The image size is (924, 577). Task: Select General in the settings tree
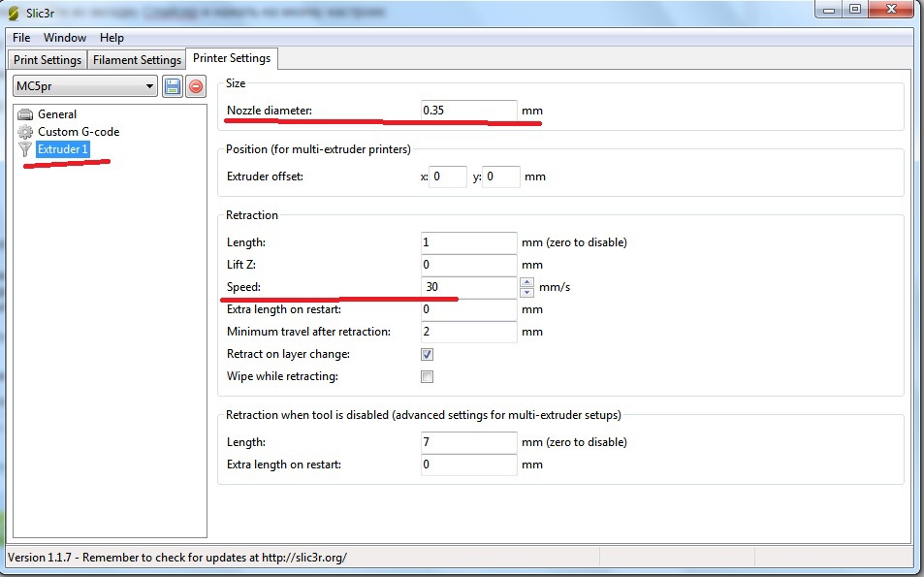[57, 114]
